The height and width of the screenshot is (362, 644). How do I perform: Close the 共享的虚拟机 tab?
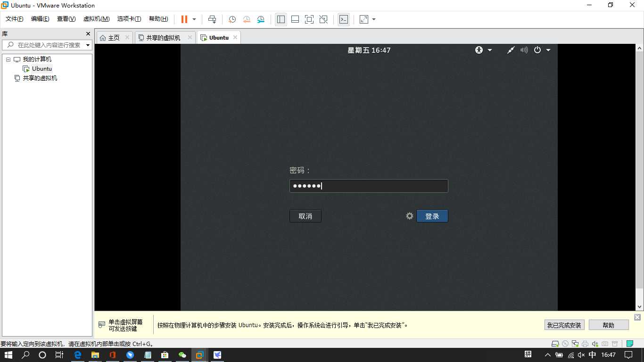click(x=190, y=38)
